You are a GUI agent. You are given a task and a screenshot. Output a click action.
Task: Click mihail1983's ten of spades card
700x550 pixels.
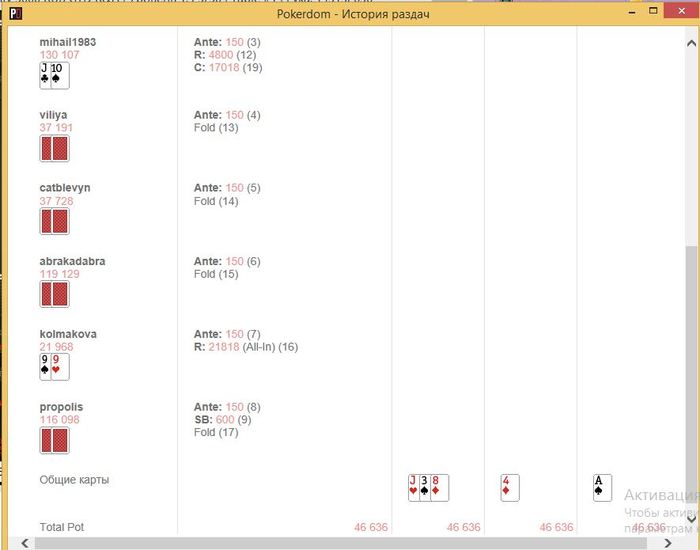pyautogui.click(x=60, y=75)
